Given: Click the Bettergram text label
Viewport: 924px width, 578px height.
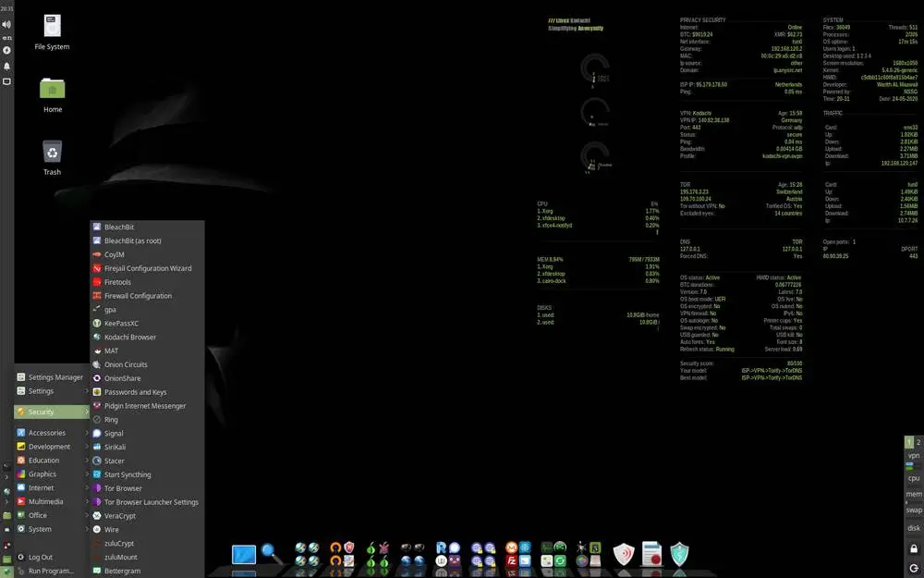Looking at the screenshot, I should [x=122, y=571].
